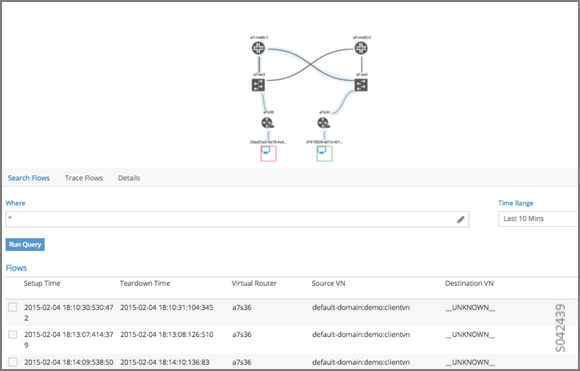Viewport: 580px width, 371px height.
Task: Click __UNKNOWN__ in the 18:13:07 row
Action: click(470, 334)
